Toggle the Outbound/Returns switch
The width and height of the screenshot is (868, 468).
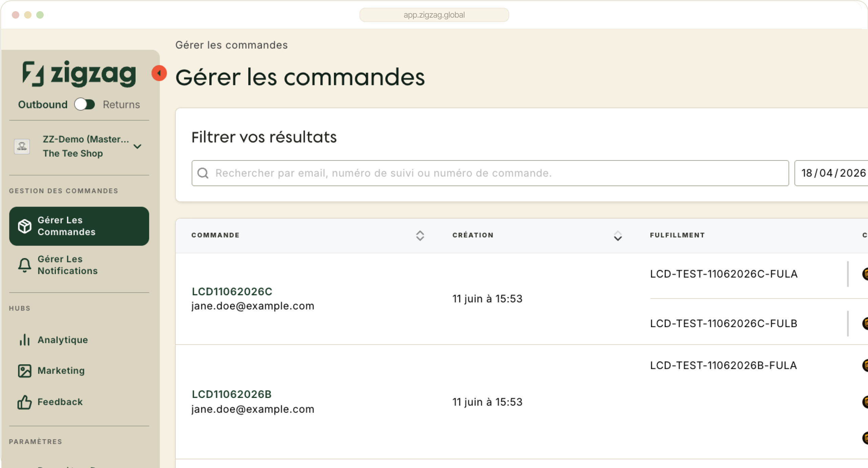pyautogui.click(x=85, y=104)
